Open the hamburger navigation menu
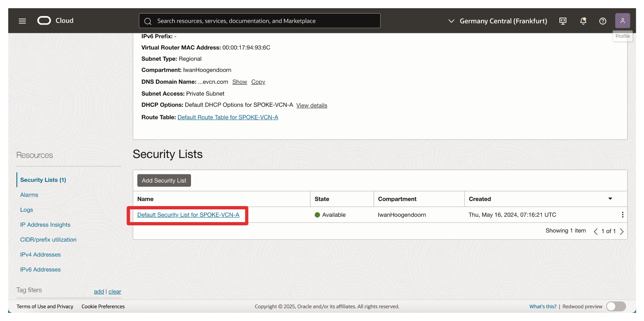644x321 pixels. point(22,21)
